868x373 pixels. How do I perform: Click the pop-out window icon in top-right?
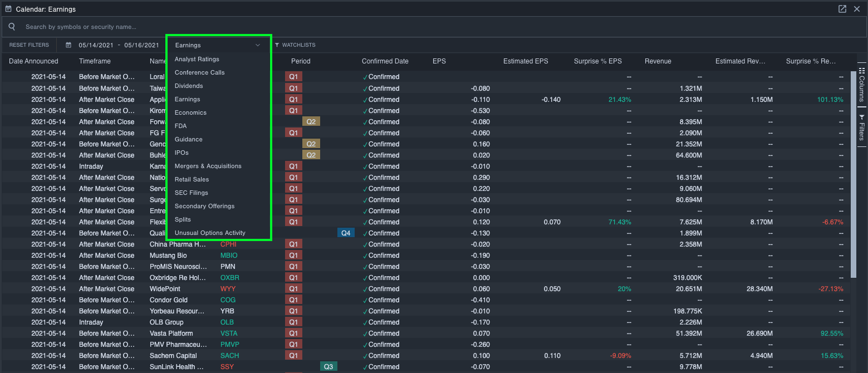(x=842, y=8)
